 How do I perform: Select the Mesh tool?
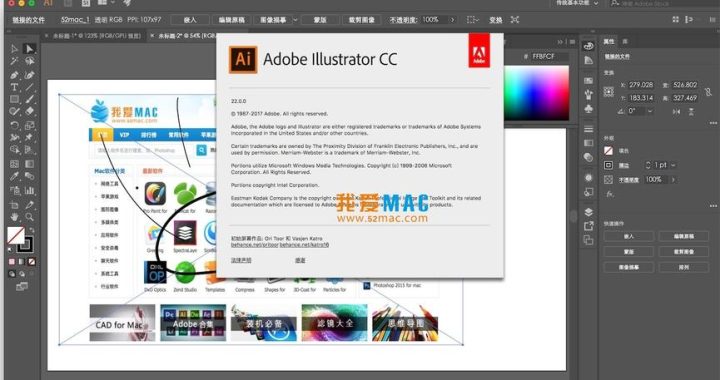coord(14,164)
